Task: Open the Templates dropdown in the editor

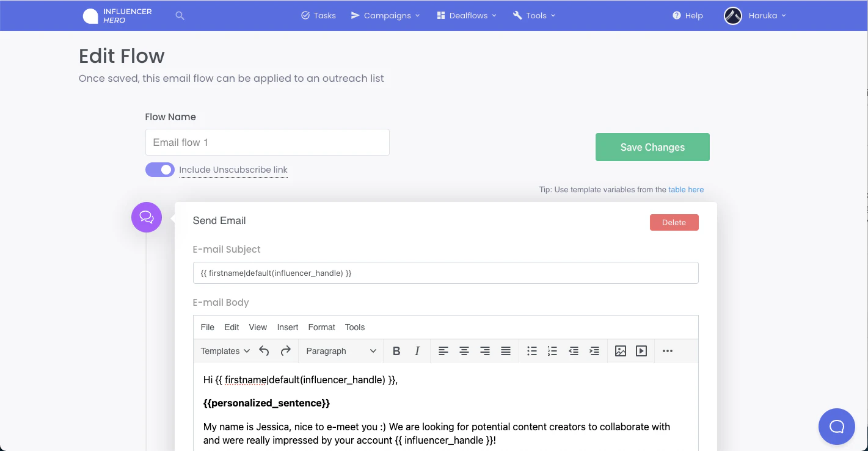Action: pos(224,351)
